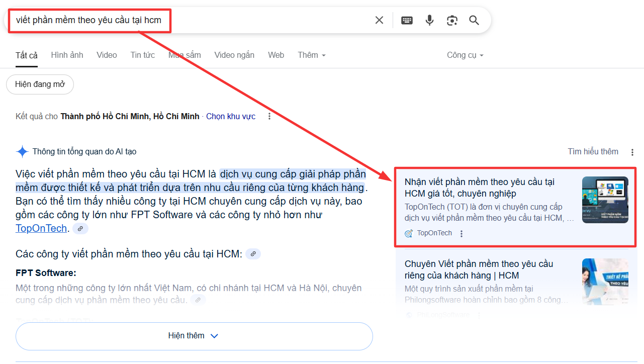The height and width of the screenshot is (364, 644).
Task: Clear the search box text
Action: [379, 20]
